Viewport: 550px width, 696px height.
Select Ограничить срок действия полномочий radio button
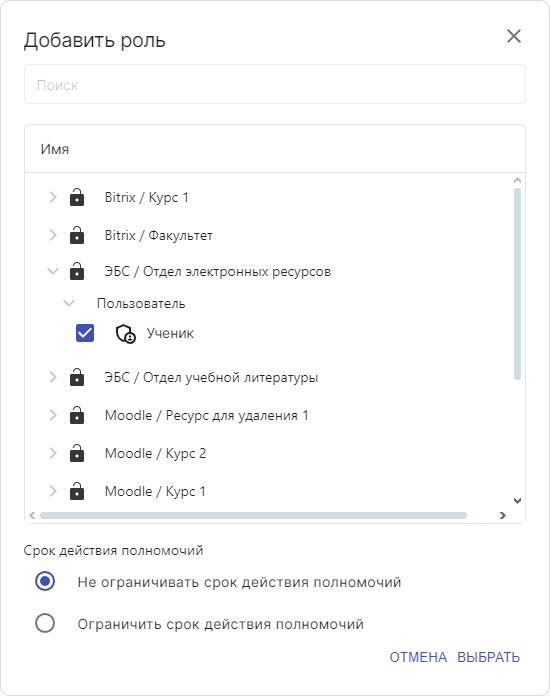pyautogui.click(x=45, y=623)
